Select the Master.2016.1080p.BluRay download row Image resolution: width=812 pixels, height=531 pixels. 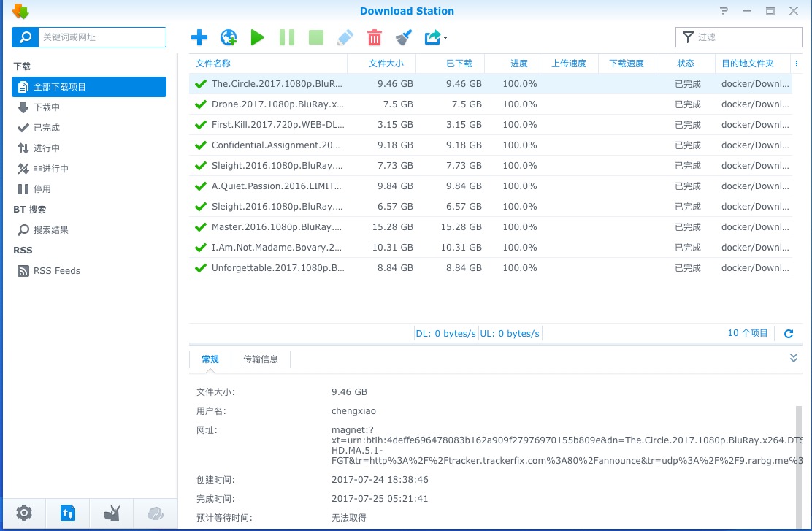pos(276,227)
